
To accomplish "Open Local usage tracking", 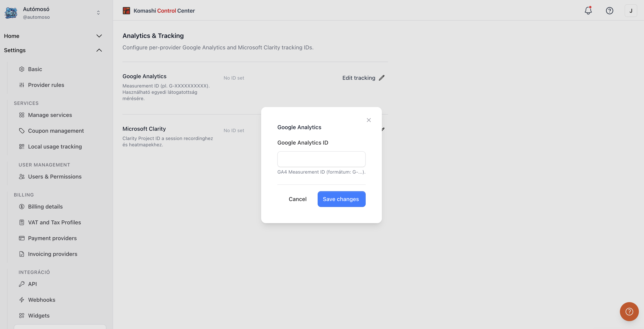I will tap(55, 147).
